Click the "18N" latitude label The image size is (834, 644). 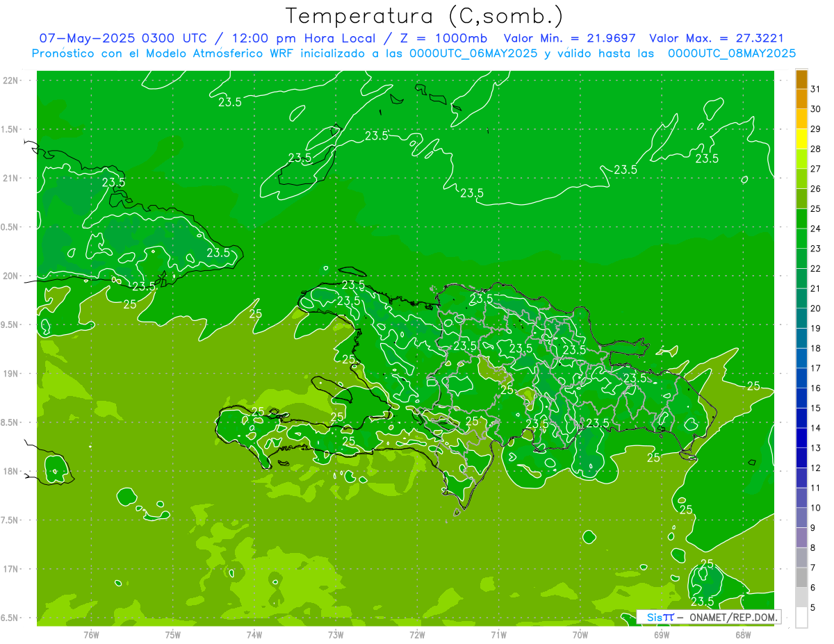pyautogui.click(x=12, y=471)
